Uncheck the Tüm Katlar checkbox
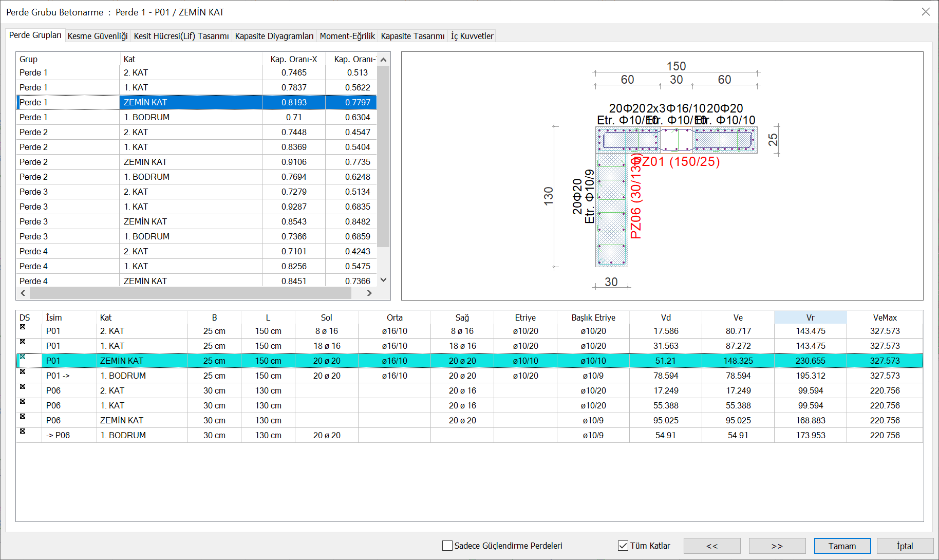This screenshot has height=560, width=939. (x=623, y=546)
